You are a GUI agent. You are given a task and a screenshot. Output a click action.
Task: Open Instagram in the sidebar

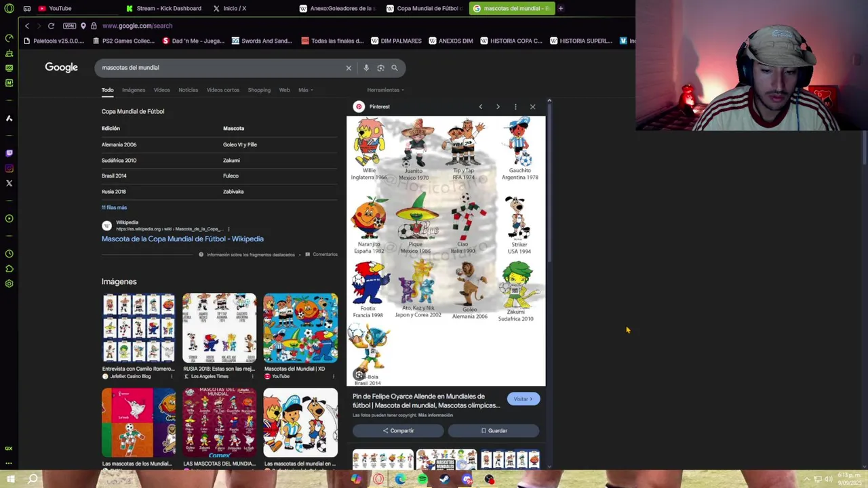point(9,168)
